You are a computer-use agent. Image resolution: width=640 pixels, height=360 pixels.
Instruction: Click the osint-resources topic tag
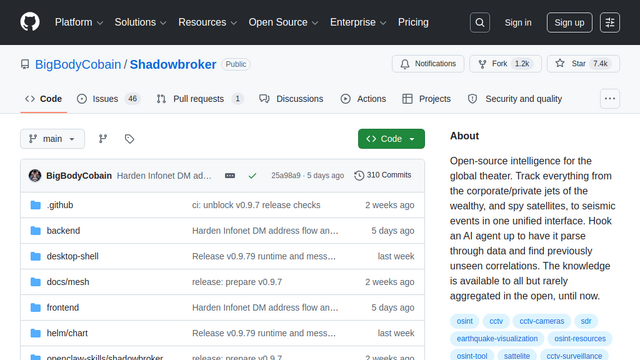point(580,339)
